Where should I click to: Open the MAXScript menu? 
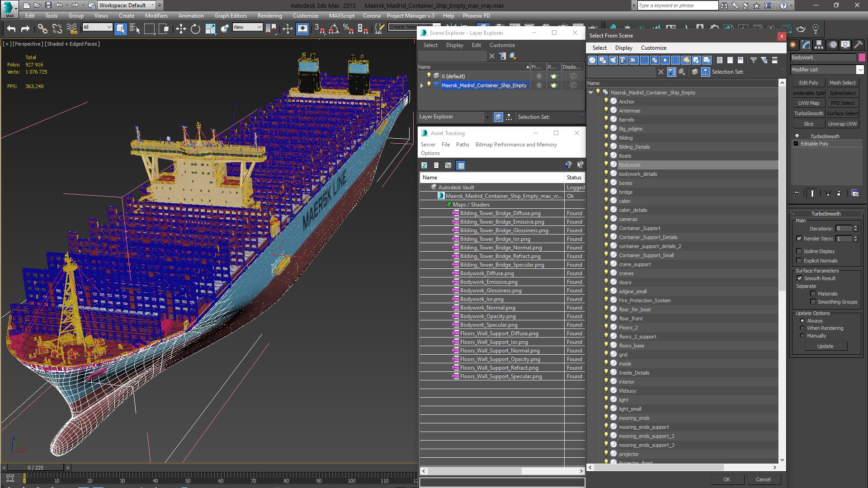(341, 15)
